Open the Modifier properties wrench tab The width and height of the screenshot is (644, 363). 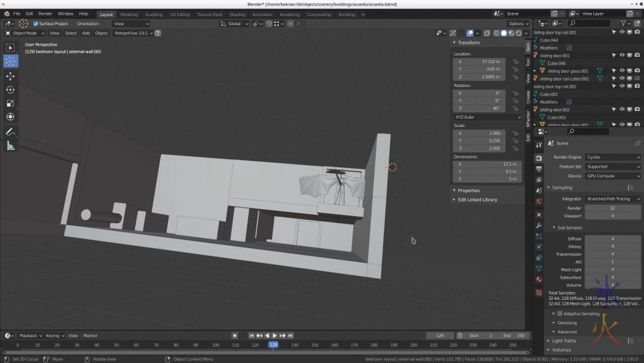pos(539,225)
